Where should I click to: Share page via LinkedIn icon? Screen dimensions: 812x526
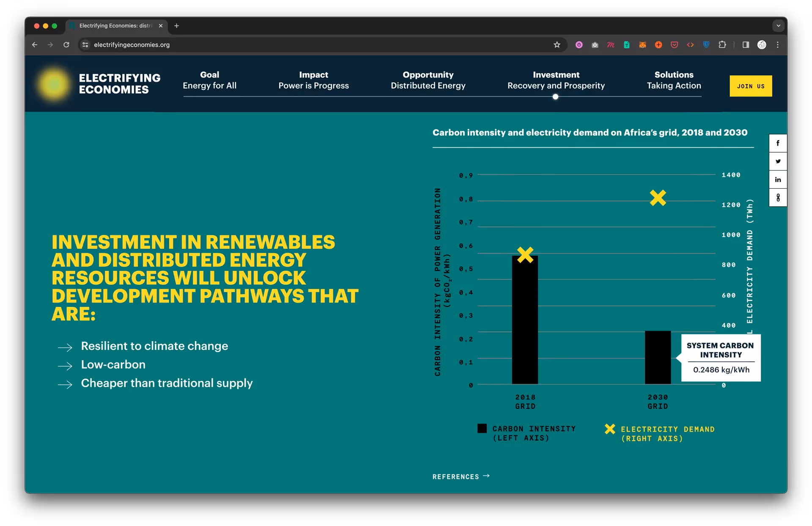coord(777,179)
